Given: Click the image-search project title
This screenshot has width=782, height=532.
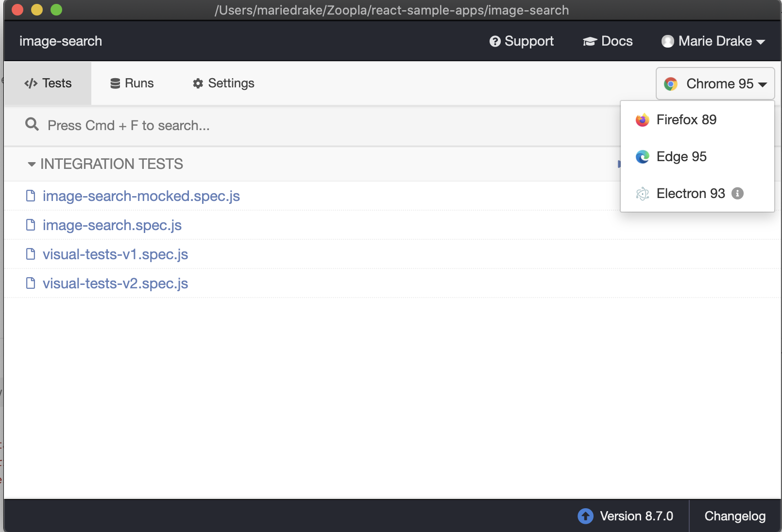Looking at the screenshot, I should tap(61, 41).
